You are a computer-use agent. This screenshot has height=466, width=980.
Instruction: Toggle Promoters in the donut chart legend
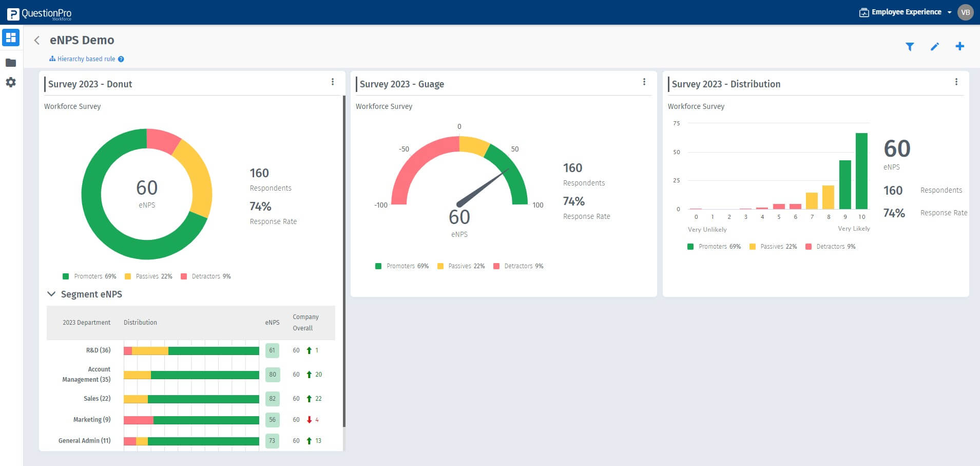click(89, 276)
